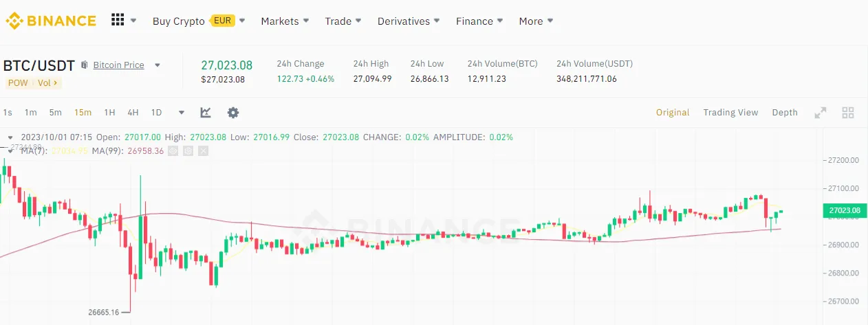
Task: Click the Binance logo
Action: click(50, 21)
